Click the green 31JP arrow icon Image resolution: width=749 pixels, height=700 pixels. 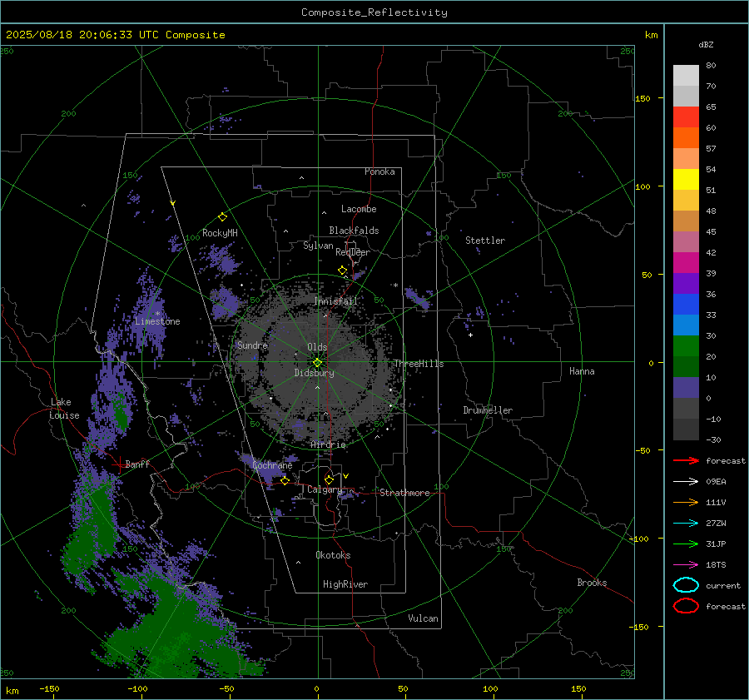point(686,544)
